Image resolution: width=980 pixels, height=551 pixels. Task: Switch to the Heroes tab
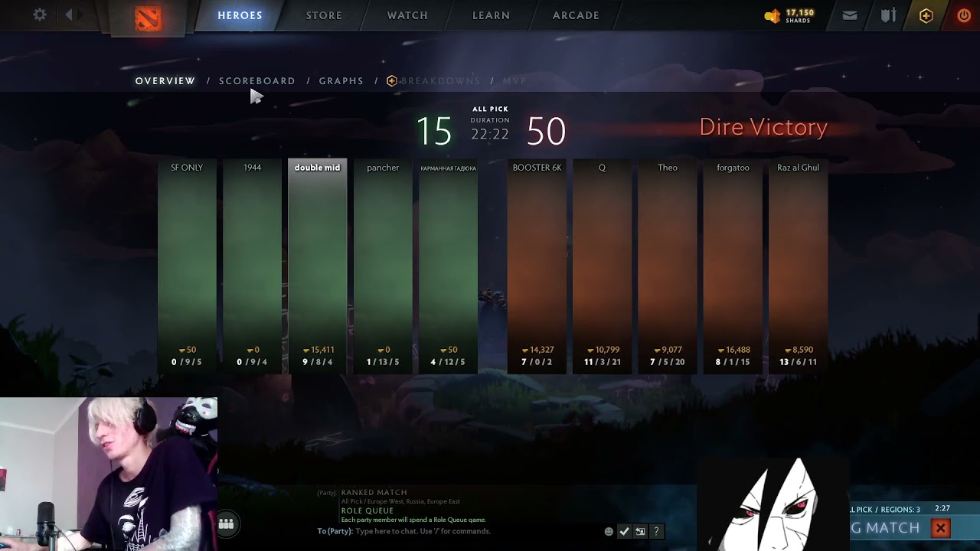point(240,15)
